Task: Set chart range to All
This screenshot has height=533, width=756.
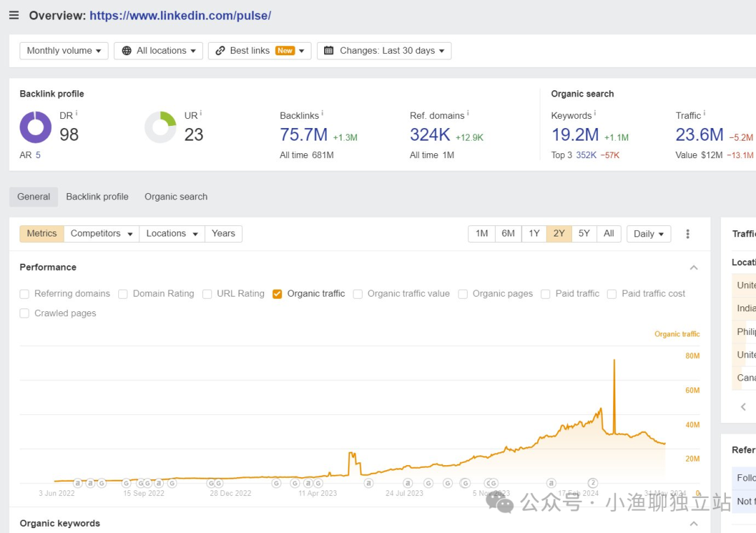Action: (609, 234)
